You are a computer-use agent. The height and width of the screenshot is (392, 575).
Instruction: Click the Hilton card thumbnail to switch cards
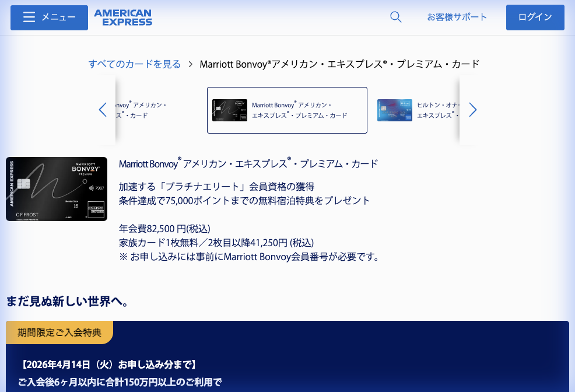[394, 110]
